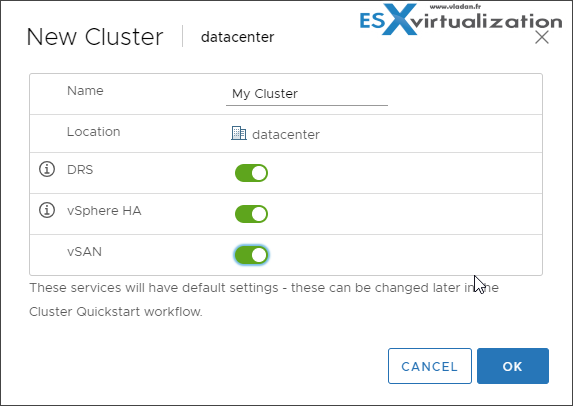Image resolution: width=573 pixels, height=406 pixels.
Task: Click the datacenter building icon
Action: pos(239,133)
